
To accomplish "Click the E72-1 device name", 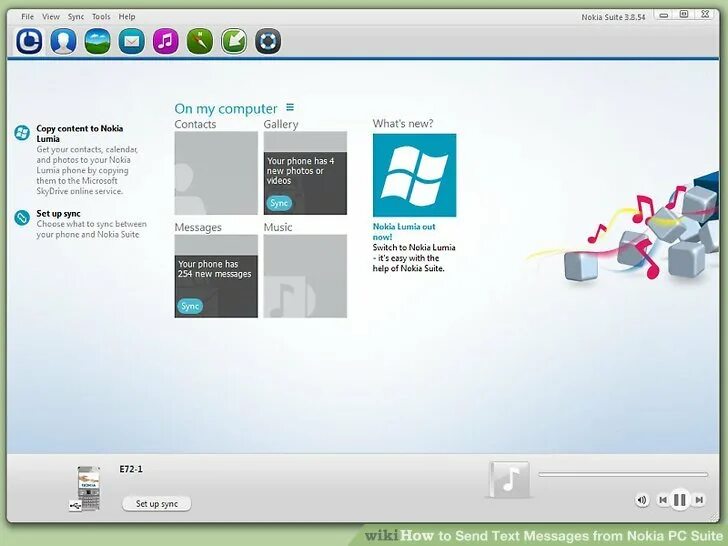I will click(131, 469).
